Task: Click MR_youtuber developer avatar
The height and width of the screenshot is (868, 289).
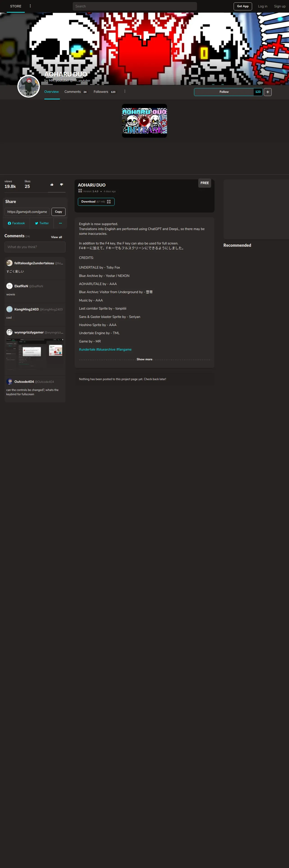Action: pyautogui.click(x=29, y=86)
